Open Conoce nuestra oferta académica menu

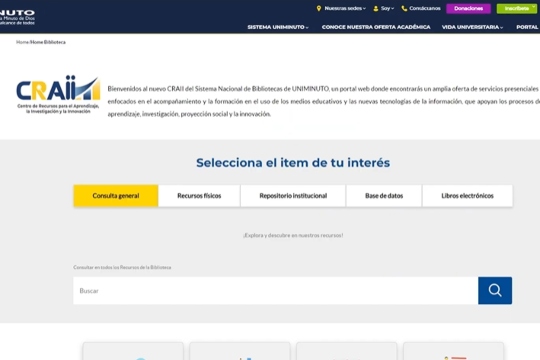[376, 27]
